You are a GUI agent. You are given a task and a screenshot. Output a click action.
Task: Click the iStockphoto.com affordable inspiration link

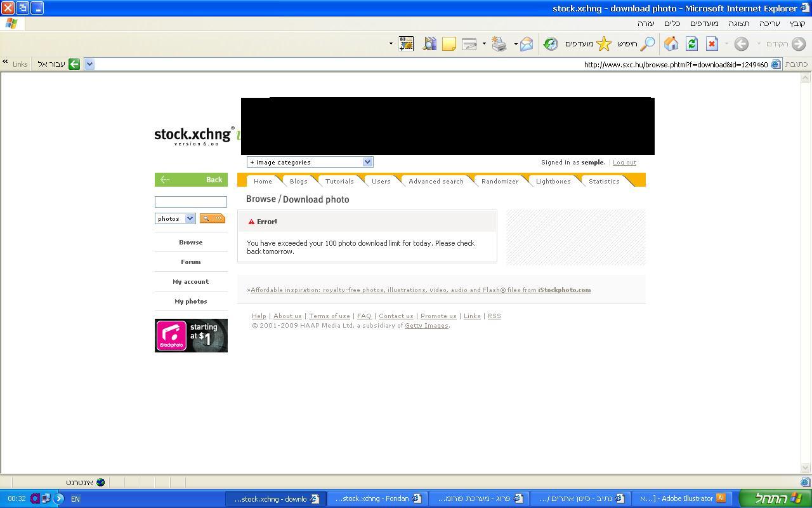[x=421, y=290]
